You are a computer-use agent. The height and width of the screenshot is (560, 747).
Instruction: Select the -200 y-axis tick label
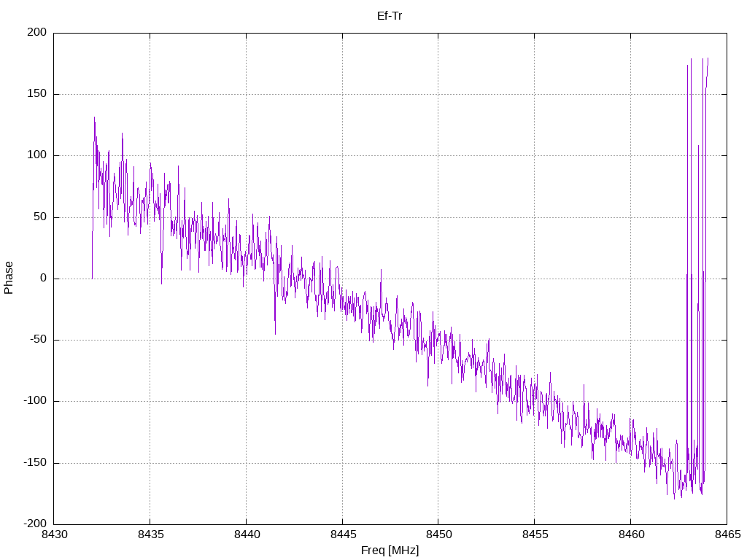point(36,524)
